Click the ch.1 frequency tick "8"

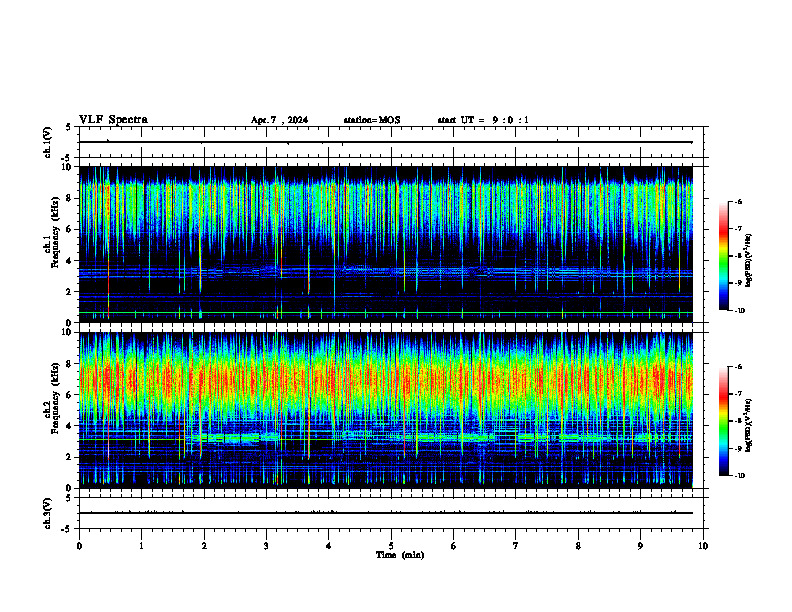pyautogui.click(x=69, y=198)
